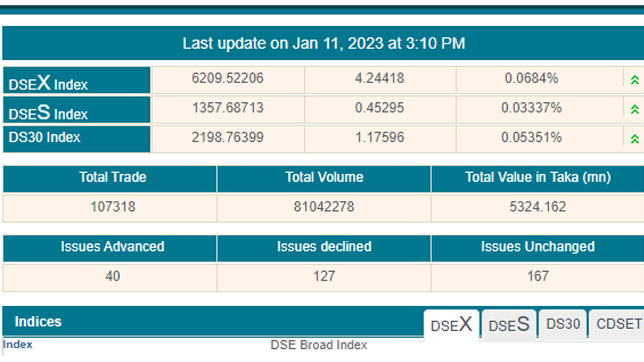Click the DS30 Index green up-arrow icon
Viewport: 644px width, 362px height.
(634, 139)
